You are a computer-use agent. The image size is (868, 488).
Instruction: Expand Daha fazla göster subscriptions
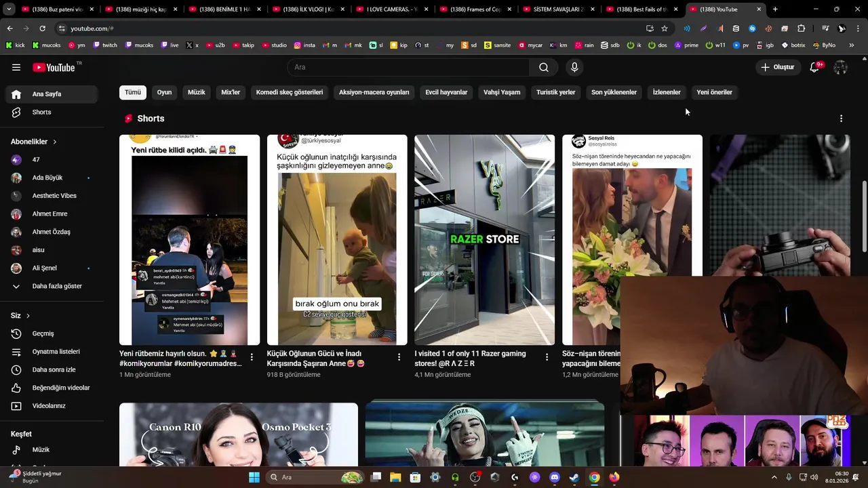point(52,286)
